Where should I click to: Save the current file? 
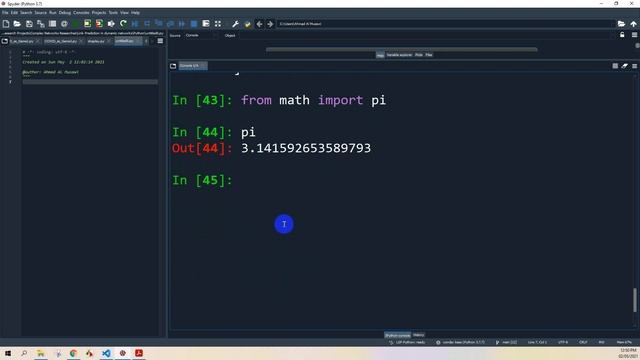pos(29,24)
